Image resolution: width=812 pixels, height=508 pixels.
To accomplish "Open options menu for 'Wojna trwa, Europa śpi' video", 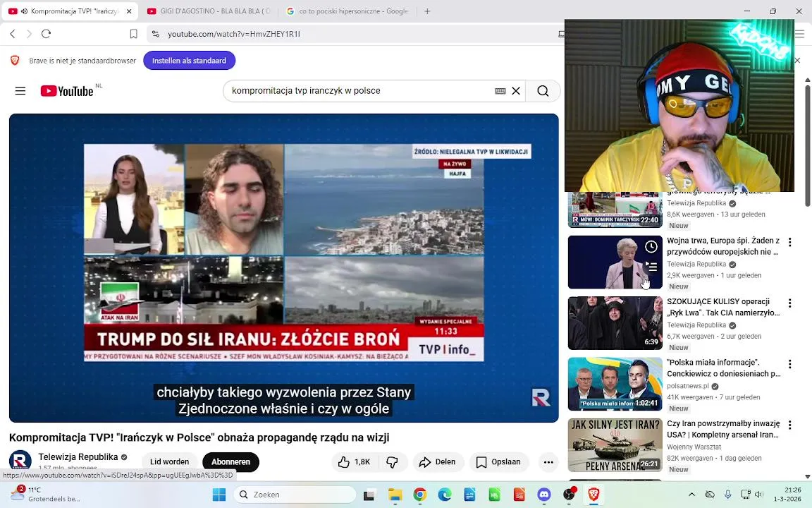I will (789, 242).
